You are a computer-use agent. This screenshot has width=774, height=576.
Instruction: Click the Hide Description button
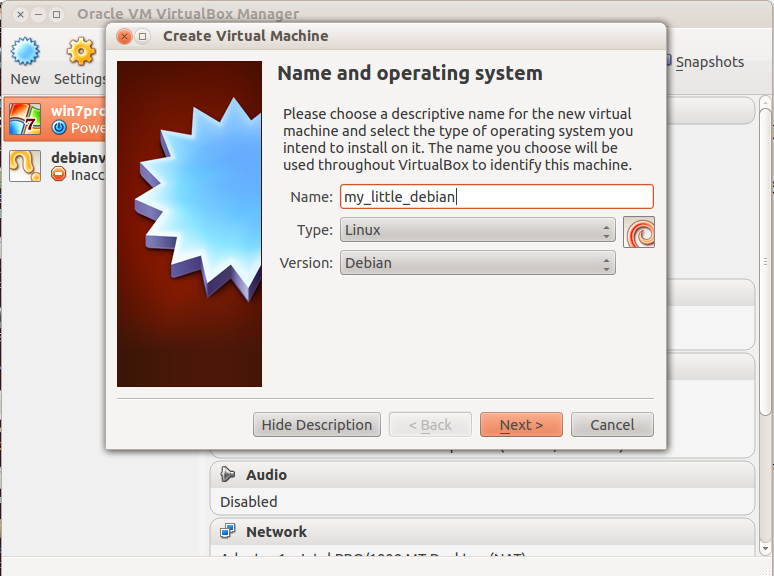(x=317, y=424)
